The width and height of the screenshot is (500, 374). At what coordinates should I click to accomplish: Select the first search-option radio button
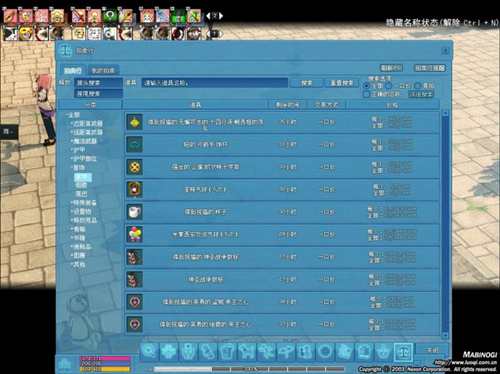[x=366, y=86]
